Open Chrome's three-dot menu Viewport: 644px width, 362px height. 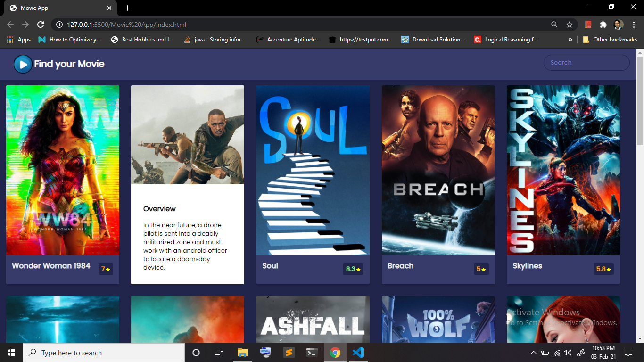(634, 25)
